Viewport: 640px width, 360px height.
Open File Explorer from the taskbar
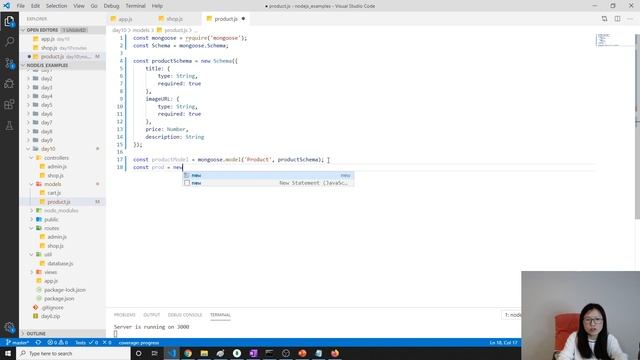tap(204, 353)
